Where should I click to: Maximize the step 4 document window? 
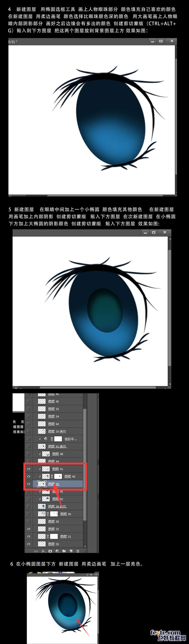coord(161,41)
